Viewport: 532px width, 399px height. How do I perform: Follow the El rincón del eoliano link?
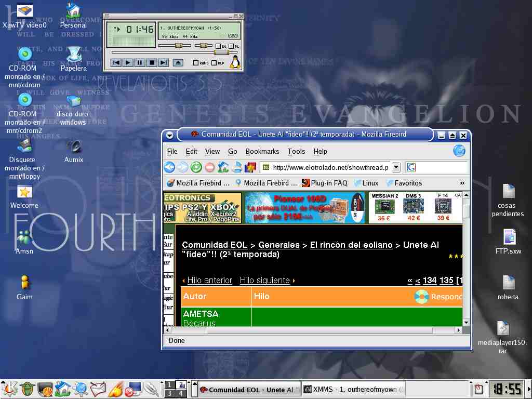pyautogui.click(x=351, y=245)
